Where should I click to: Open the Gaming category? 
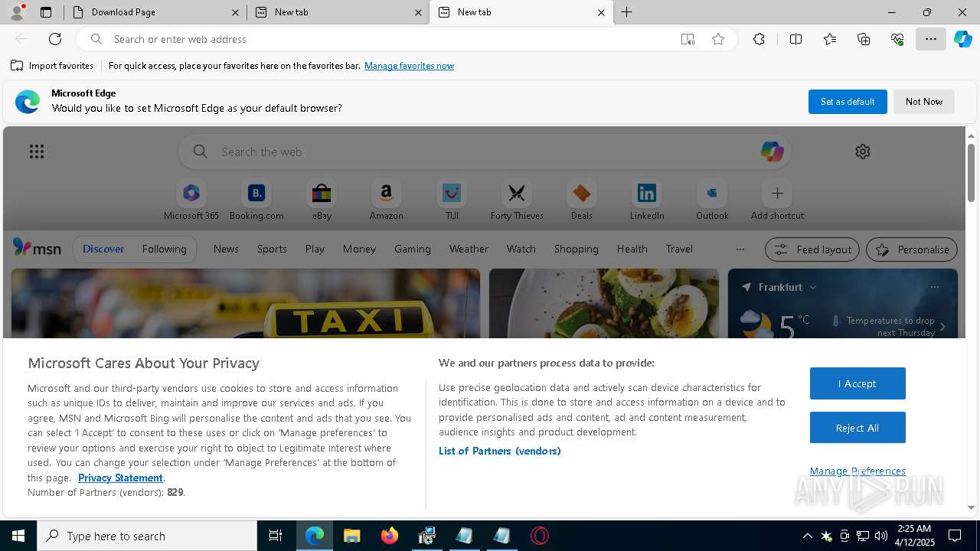point(413,249)
